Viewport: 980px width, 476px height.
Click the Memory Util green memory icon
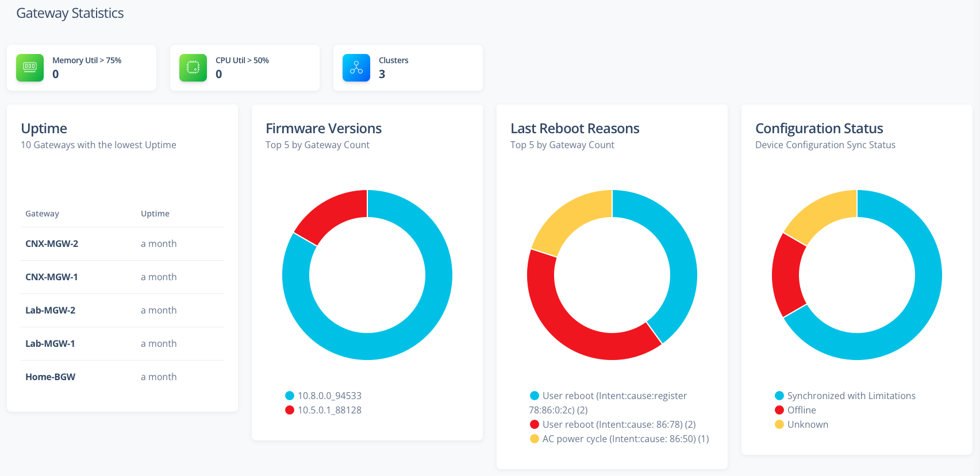pos(30,68)
